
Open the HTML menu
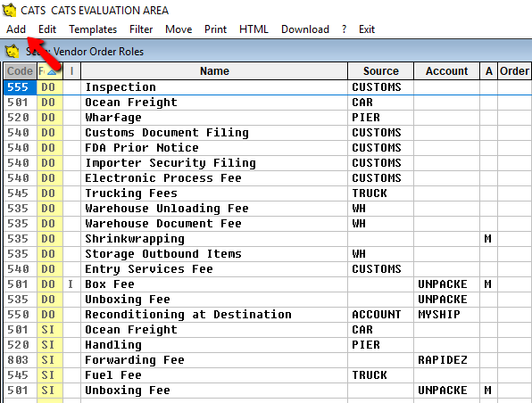[254, 29]
